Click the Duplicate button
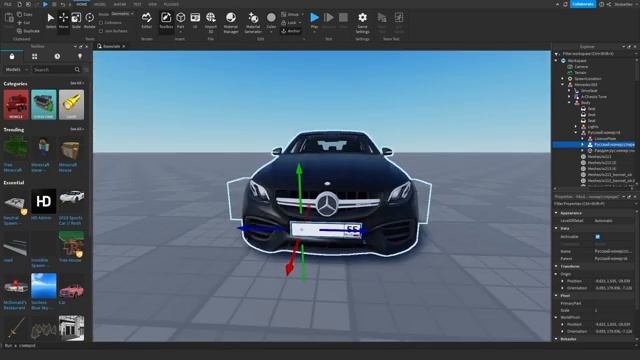 pos(29,31)
